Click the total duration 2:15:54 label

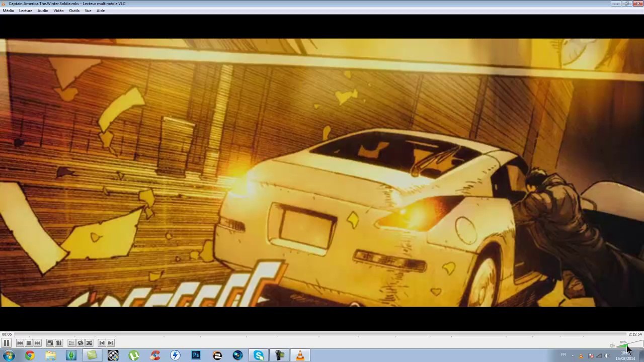pyautogui.click(x=635, y=334)
